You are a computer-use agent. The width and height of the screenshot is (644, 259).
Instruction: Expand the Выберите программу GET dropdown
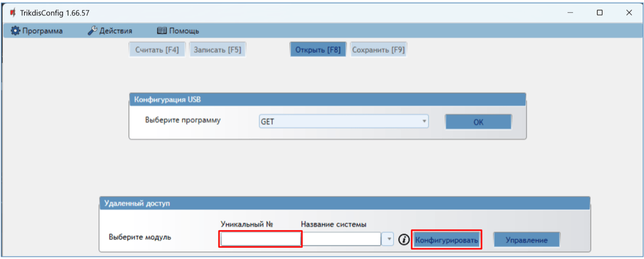coord(425,121)
